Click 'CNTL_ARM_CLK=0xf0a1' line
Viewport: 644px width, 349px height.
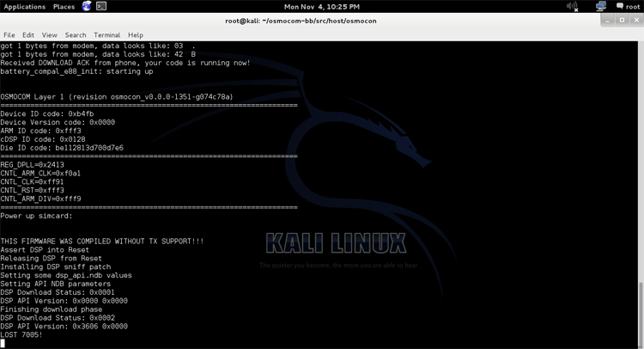click(x=40, y=174)
